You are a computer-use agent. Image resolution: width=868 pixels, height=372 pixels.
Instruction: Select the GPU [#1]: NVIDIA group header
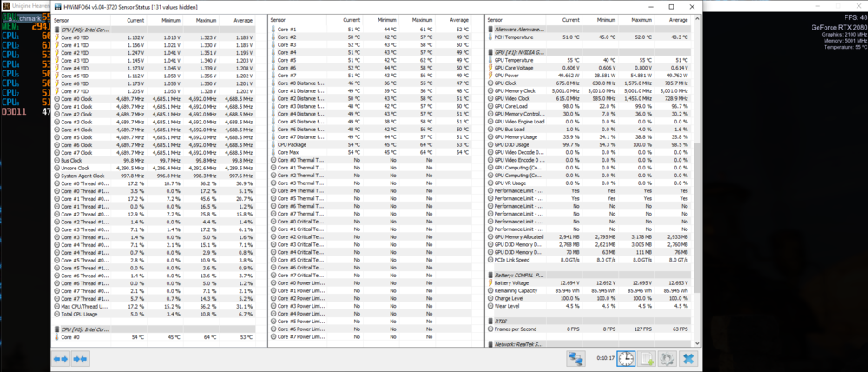coord(523,52)
